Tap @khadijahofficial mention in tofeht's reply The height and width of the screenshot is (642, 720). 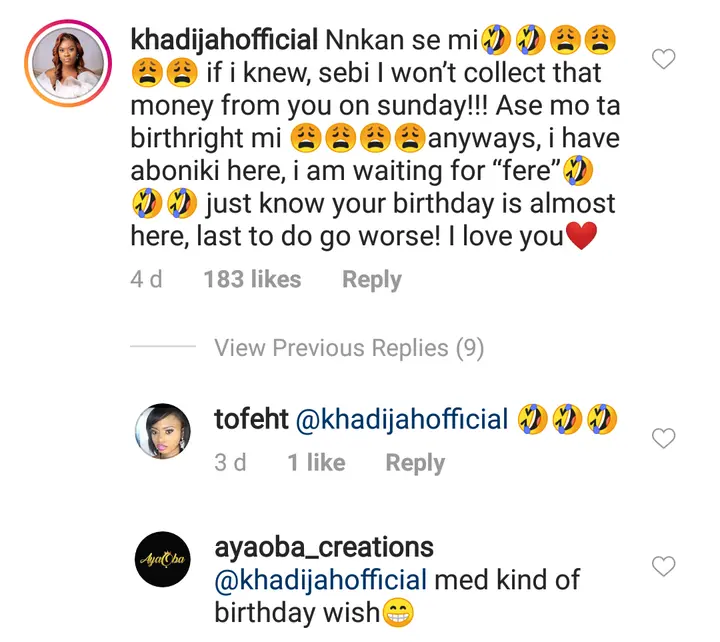[403, 420]
